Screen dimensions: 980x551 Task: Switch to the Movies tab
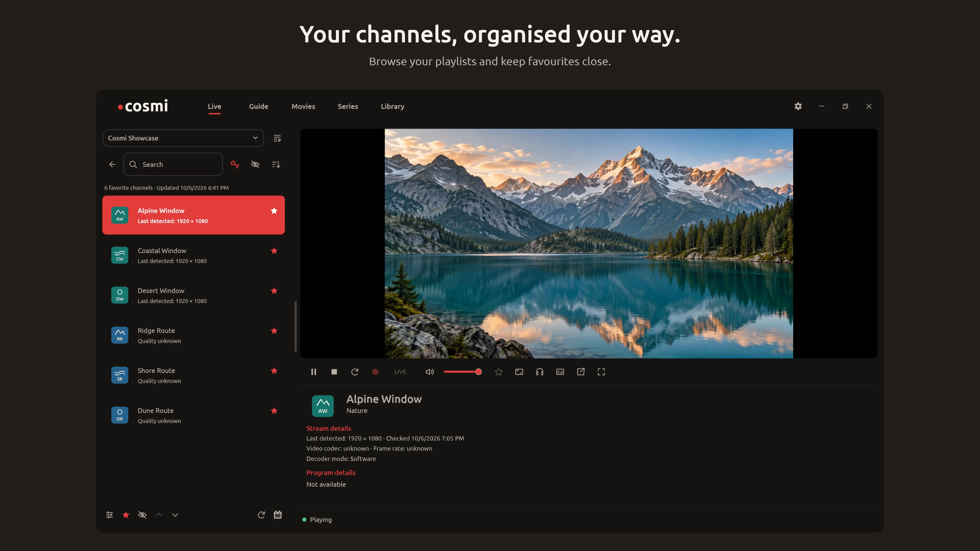[x=303, y=106]
